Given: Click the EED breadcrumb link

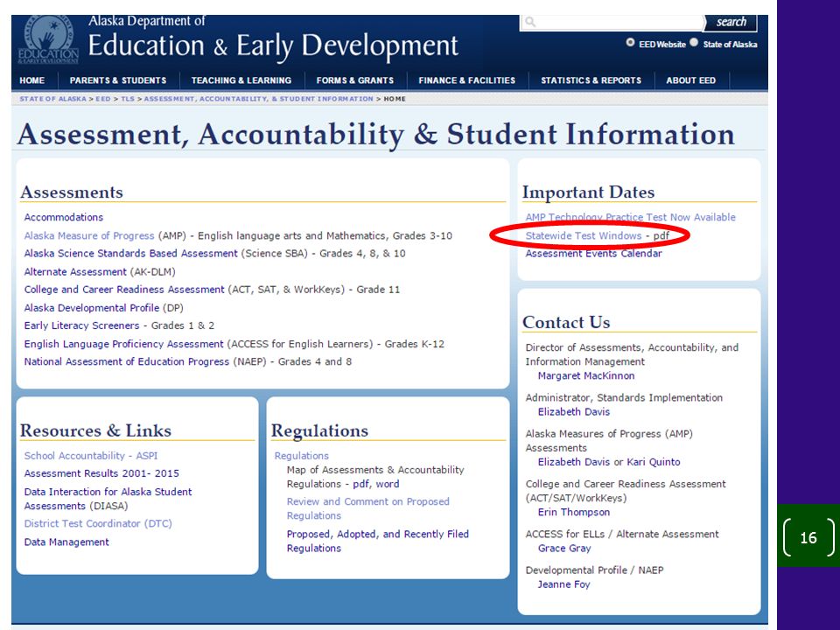Looking at the screenshot, I should pyautogui.click(x=103, y=99).
